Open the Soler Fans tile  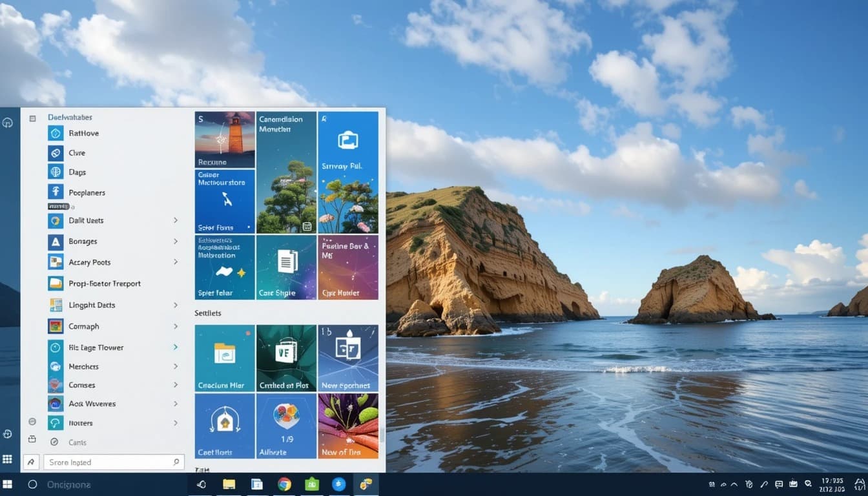[x=225, y=201]
